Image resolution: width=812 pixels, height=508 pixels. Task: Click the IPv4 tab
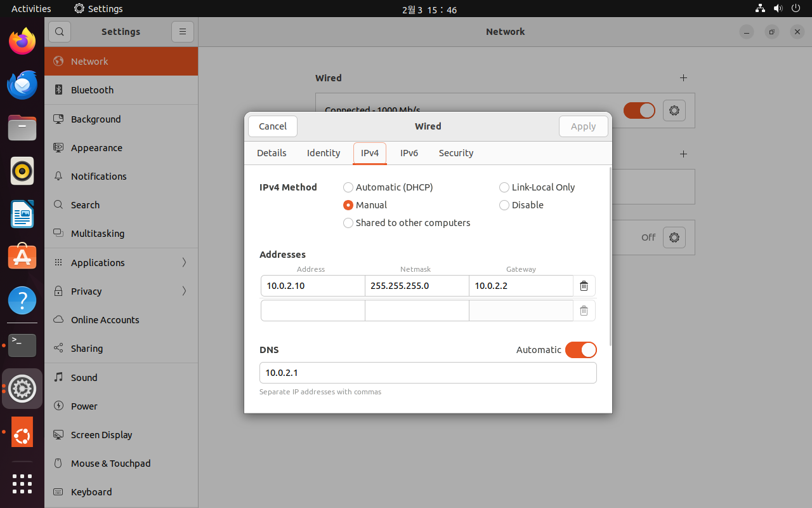click(370, 153)
